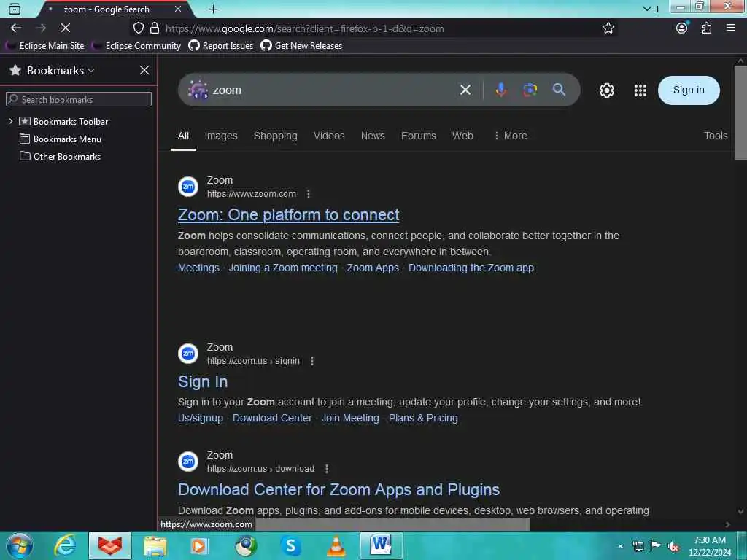The width and height of the screenshot is (747, 560).
Task: Show hidden system tray icons
Action: [x=620, y=546]
